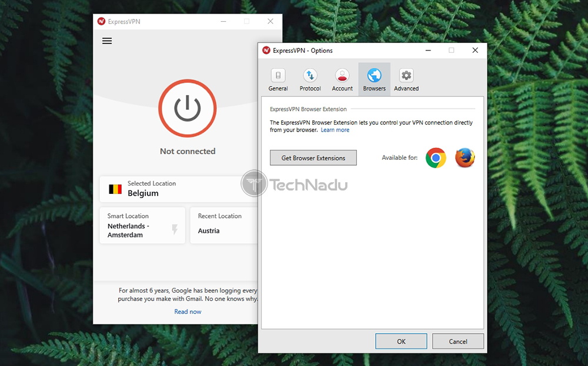Select the Belgium selected location card
The height and width of the screenshot is (366, 588).
pos(179,189)
